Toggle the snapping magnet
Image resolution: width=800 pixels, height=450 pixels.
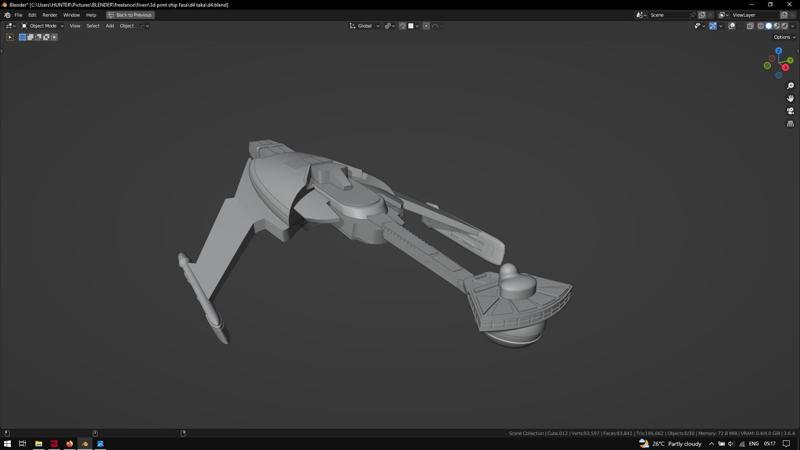[403, 26]
